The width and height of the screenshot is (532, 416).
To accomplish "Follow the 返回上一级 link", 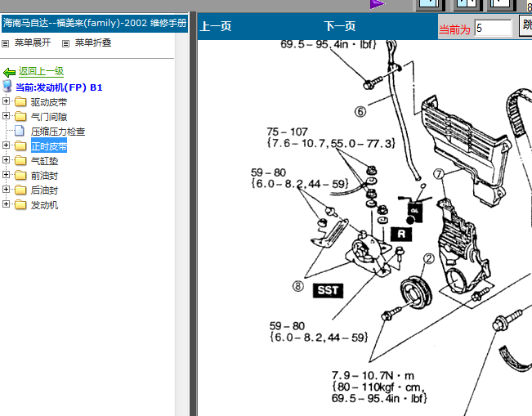I will [x=41, y=71].
